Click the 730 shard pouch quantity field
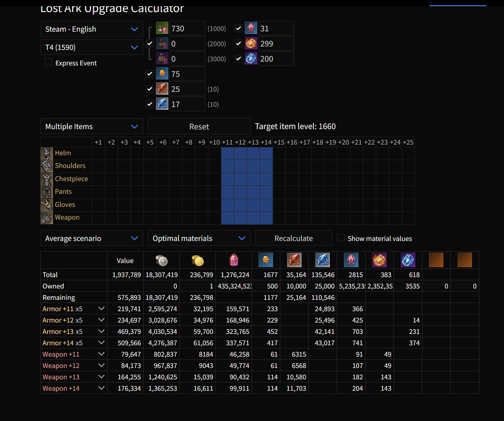Viewport: 504px width, 421px height. (187, 28)
